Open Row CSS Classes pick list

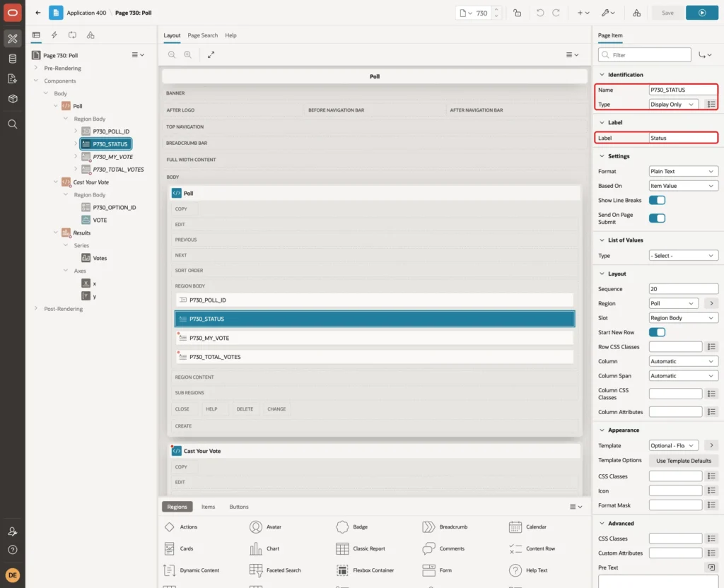pyautogui.click(x=711, y=346)
